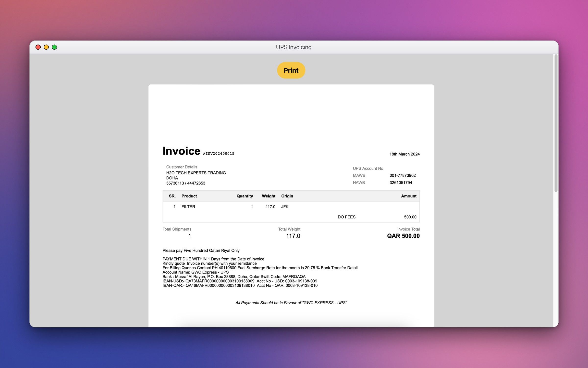
Task: Click the Product column header
Action: pos(189,196)
